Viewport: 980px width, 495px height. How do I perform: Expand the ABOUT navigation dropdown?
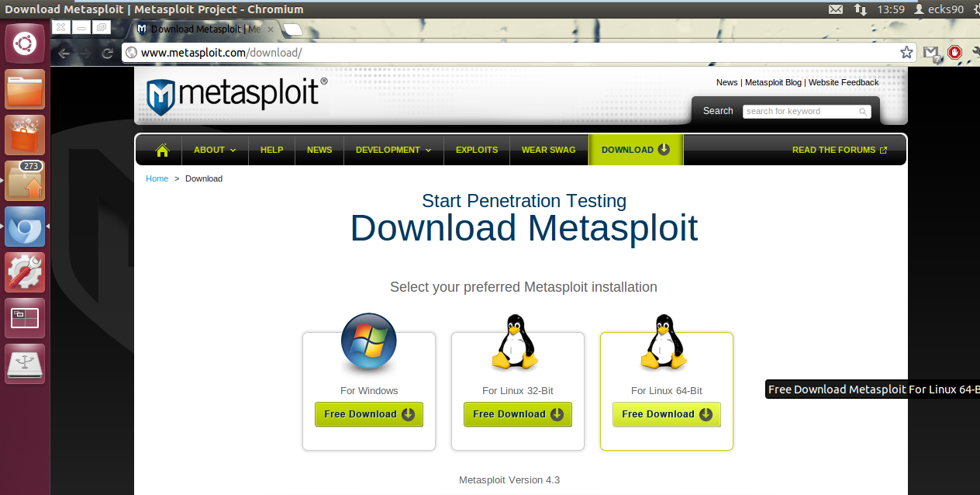[x=215, y=150]
